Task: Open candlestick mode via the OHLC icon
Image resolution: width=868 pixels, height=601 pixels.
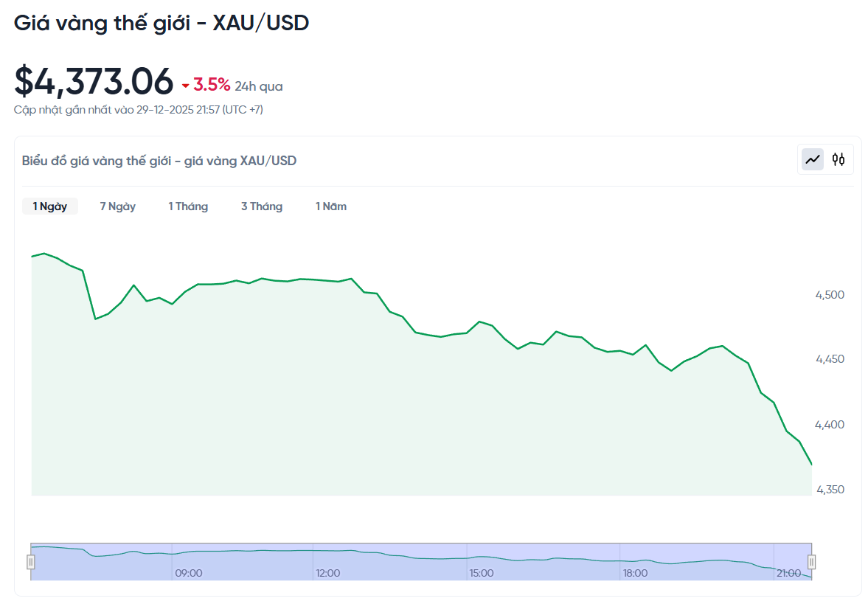Action: (839, 159)
